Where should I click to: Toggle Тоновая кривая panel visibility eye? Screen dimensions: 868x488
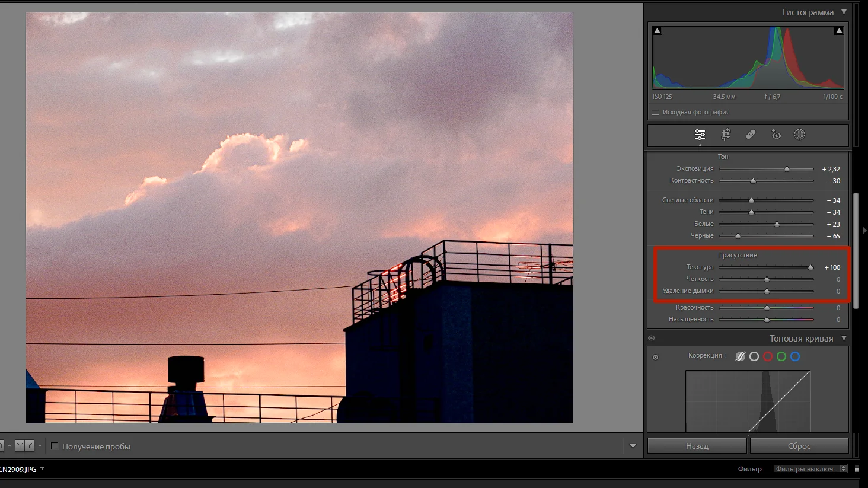(x=652, y=338)
